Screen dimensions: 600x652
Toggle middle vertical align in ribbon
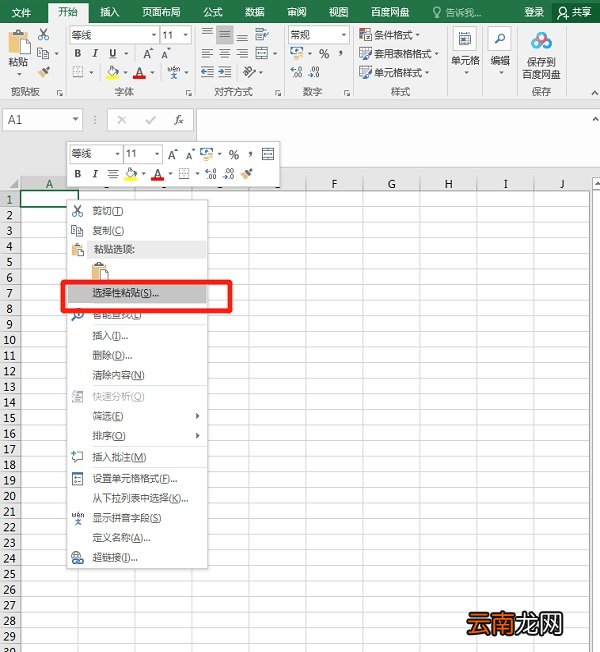225,35
